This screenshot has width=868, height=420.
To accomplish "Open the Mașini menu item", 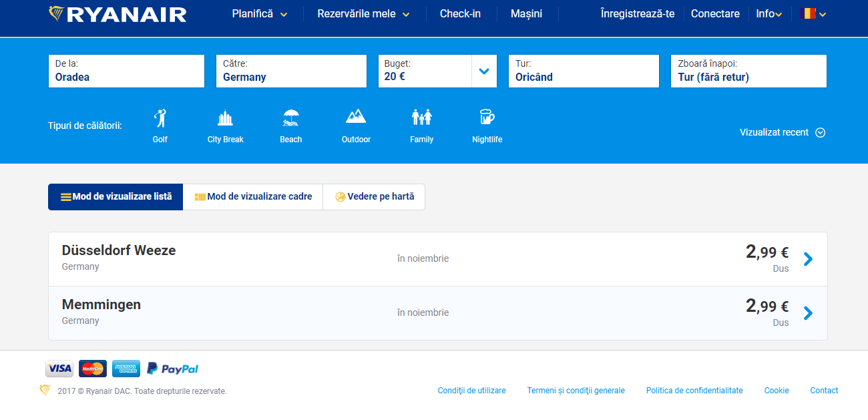I will pos(526,13).
